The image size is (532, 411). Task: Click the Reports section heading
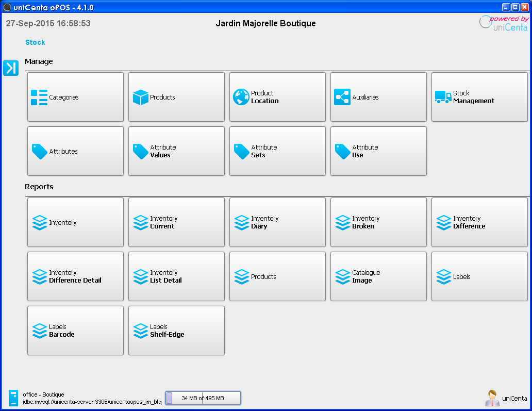[39, 187]
